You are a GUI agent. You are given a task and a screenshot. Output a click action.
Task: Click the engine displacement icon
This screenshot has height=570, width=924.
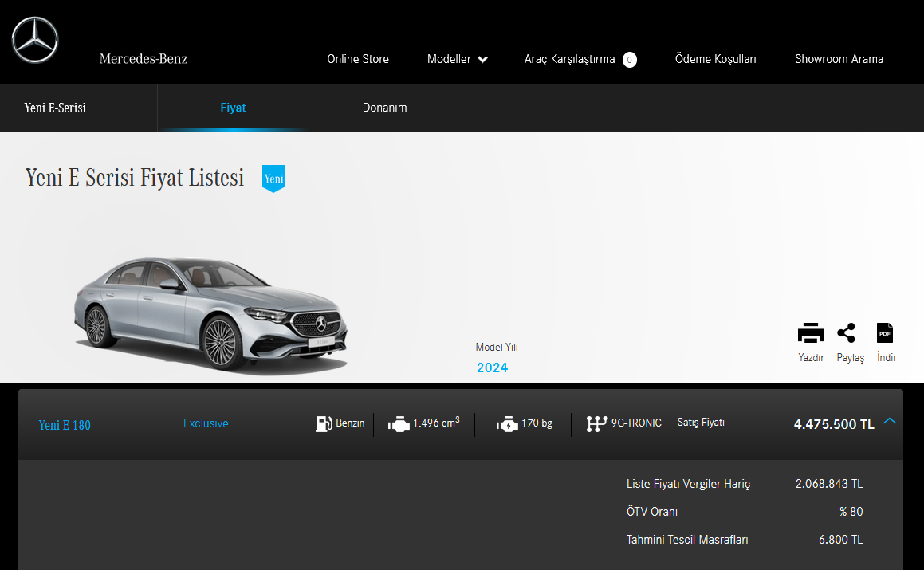click(399, 424)
